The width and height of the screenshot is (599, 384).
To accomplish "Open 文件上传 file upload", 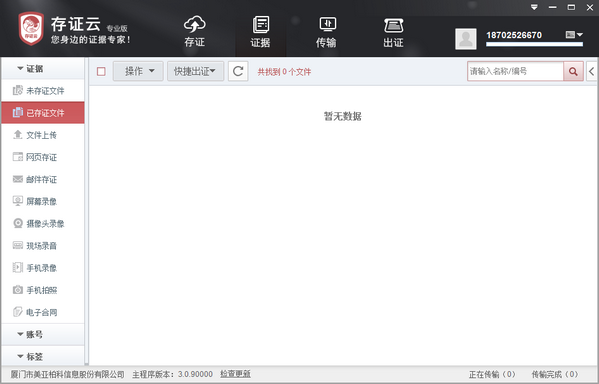I will (x=43, y=135).
